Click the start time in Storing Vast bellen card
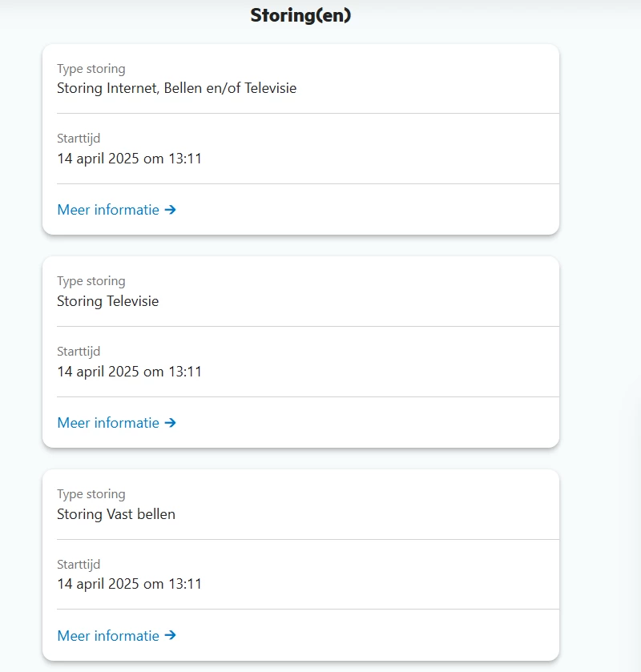The image size is (641, 672). coord(129,584)
